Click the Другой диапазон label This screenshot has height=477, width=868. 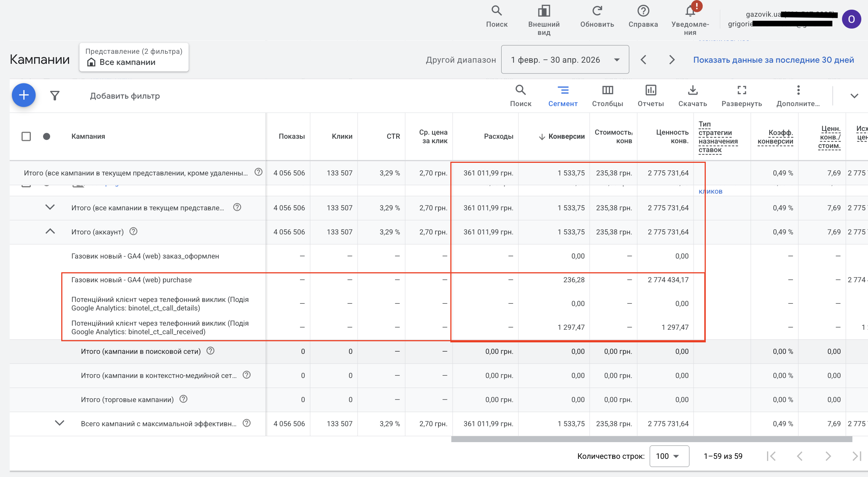point(461,60)
